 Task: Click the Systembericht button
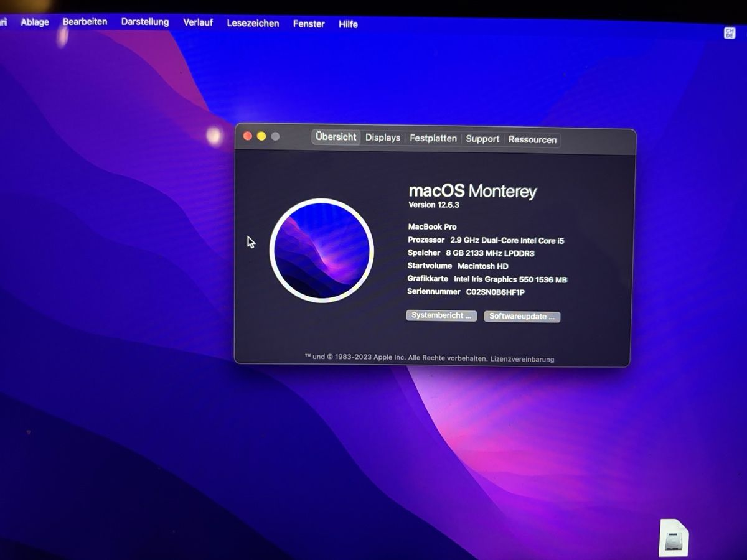(441, 315)
